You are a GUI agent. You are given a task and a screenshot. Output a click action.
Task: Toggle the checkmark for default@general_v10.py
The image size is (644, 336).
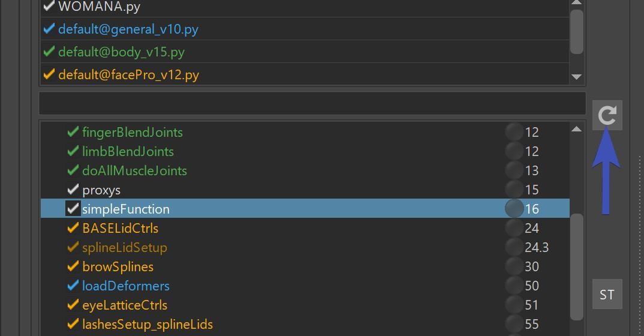tap(49, 29)
